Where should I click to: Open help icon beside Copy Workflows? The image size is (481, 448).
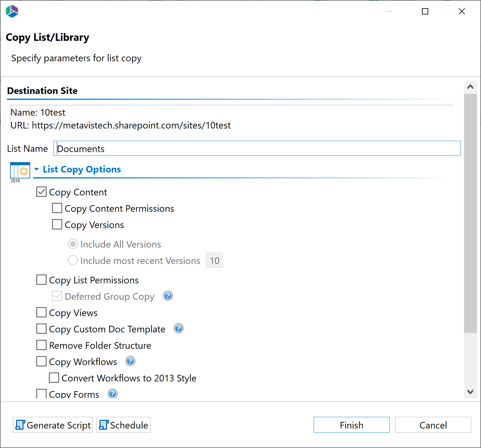[x=130, y=361]
